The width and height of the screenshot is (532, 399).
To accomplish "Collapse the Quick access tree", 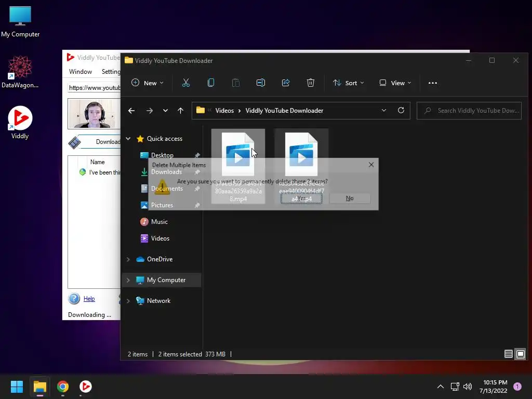I will pyautogui.click(x=128, y=138).
